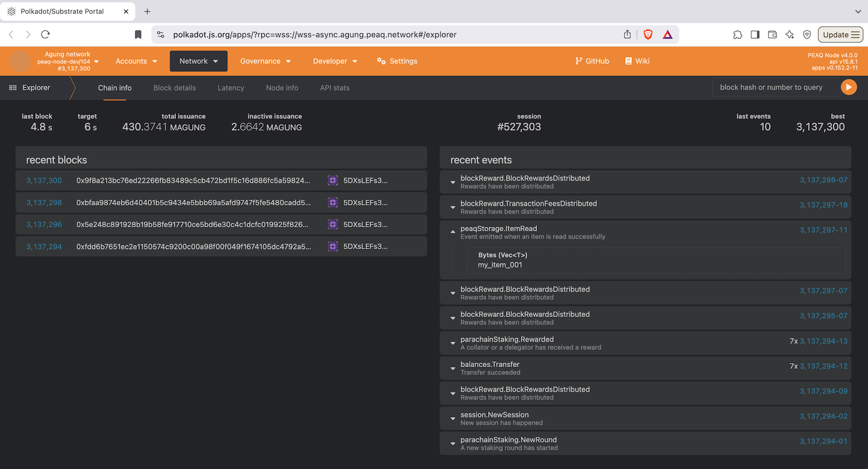Screen dimensions: 868x469
Task: Switch to the Latency tab
Action: [231, 88]
